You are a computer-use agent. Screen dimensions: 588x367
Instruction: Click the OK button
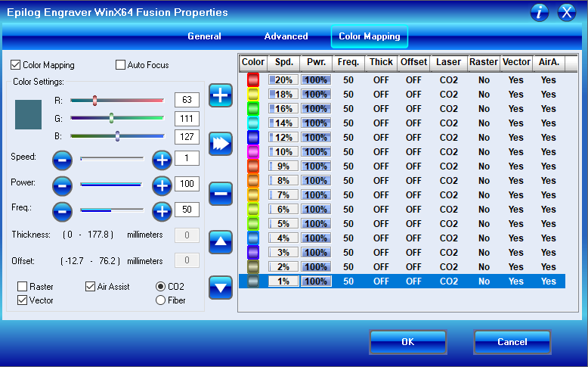point(408,342)
